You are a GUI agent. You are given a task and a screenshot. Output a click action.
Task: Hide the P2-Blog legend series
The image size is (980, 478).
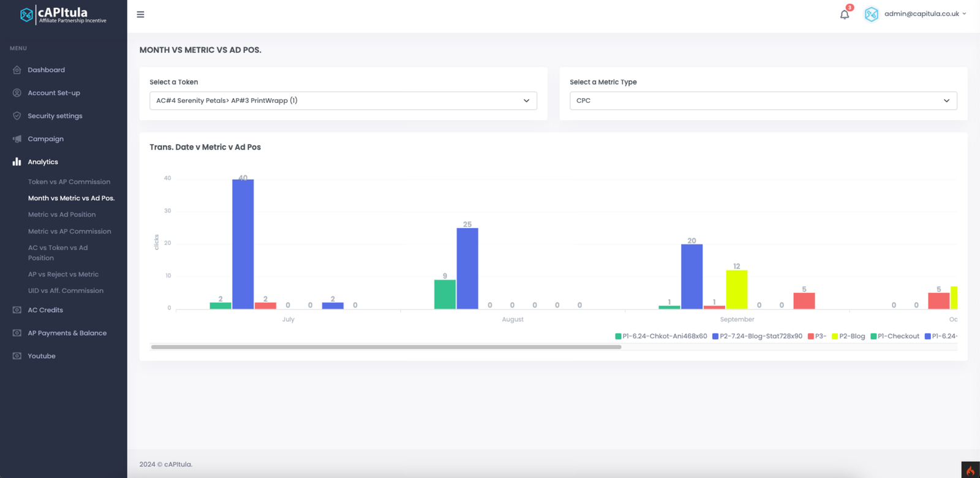click(848, 336)
